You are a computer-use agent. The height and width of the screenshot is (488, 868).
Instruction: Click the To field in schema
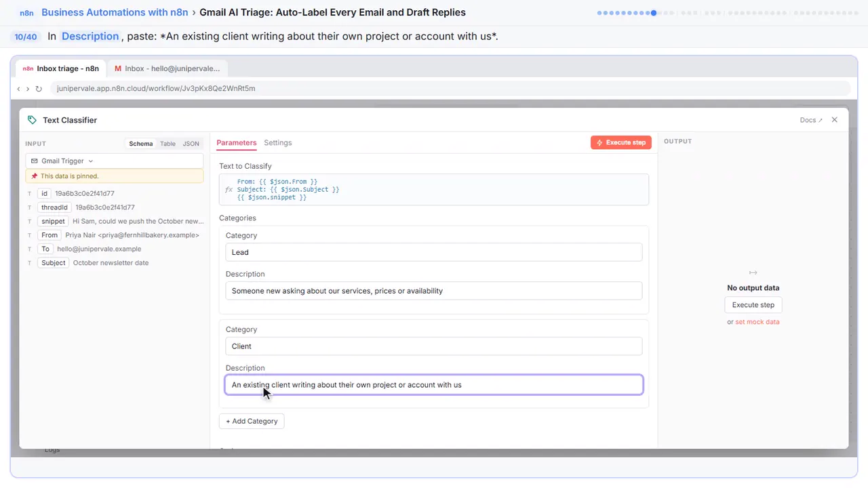(x=45, y=249)
